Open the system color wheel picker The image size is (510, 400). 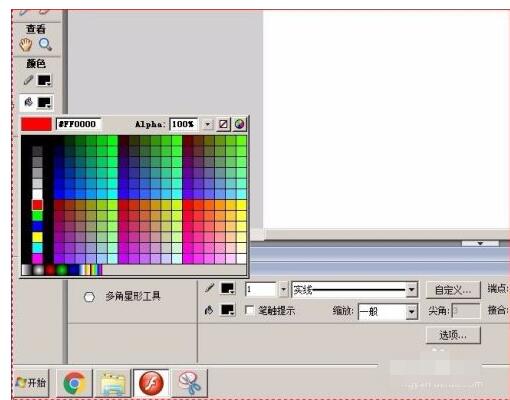239,124
